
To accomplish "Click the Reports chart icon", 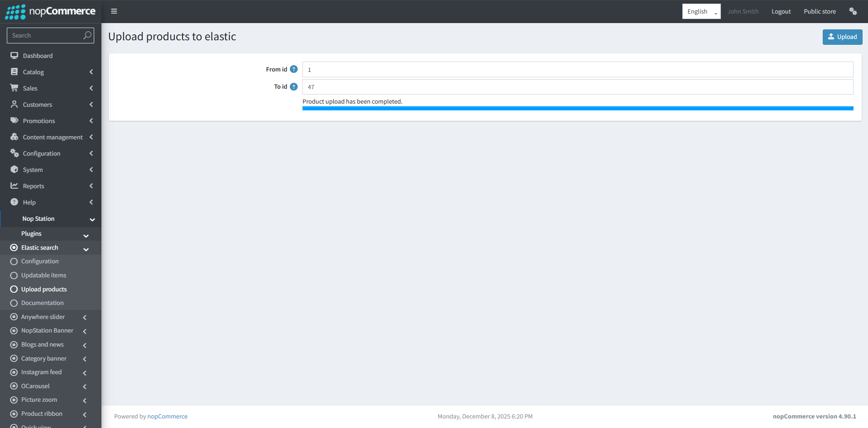I will (x=14, y=186).
